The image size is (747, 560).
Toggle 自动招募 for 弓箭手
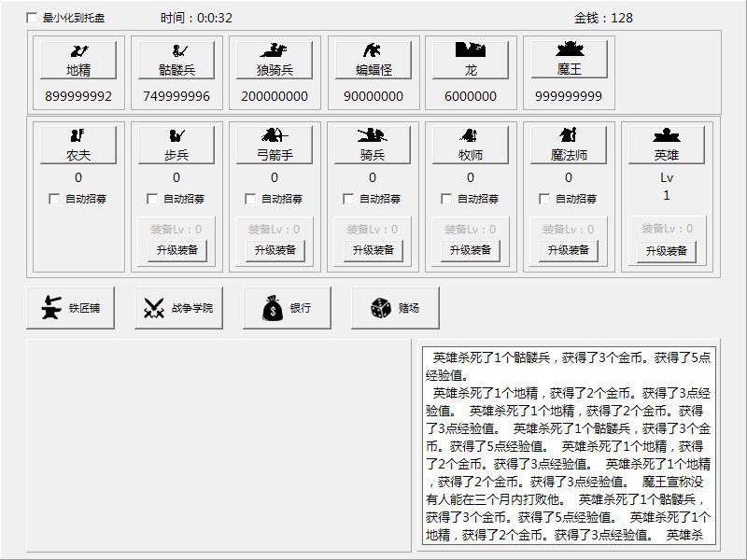click(x=250, y=199)
